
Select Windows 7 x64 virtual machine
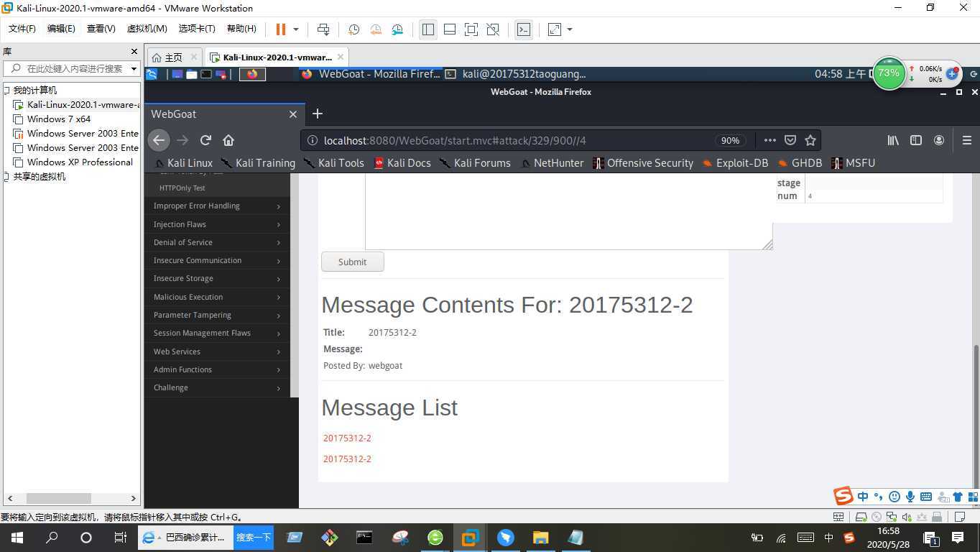[x=59, y=119]
